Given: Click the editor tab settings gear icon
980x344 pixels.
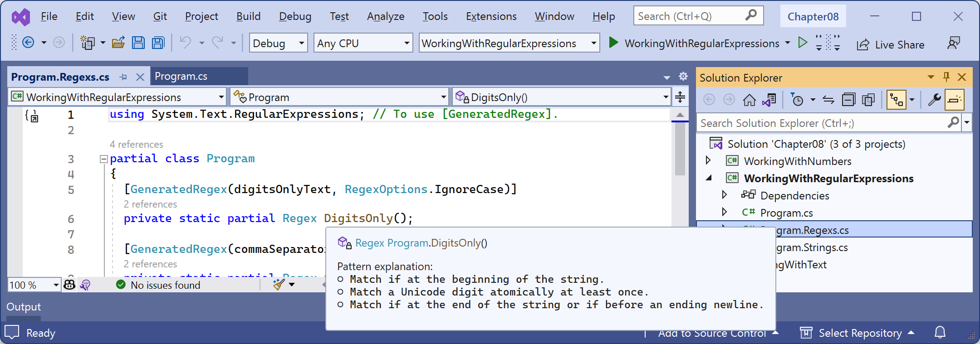Looking at the screenshot, I should [683, 76].
